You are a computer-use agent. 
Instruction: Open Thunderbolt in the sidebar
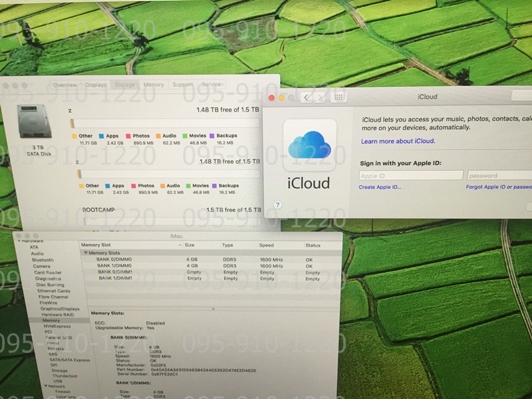pos(65,376)
